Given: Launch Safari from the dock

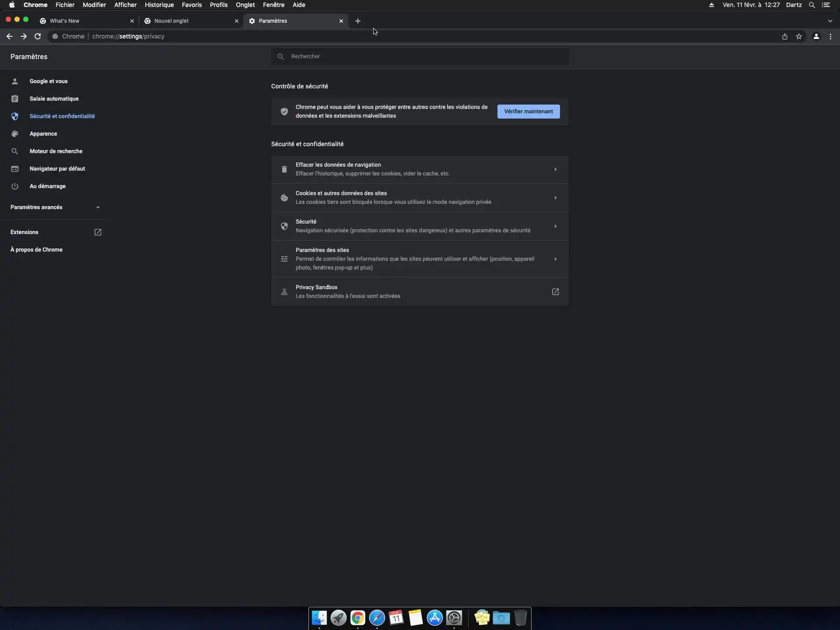Looking at the screenshot, I should (377, 618).
